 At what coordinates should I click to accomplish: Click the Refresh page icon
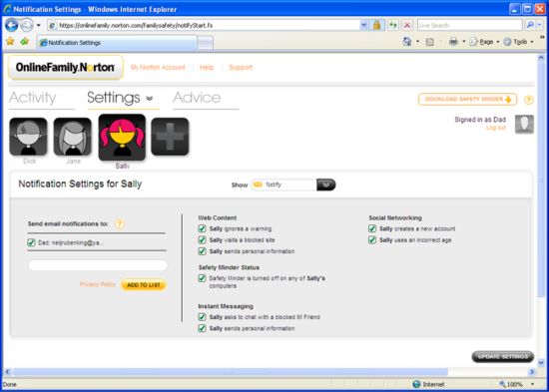tap(393, 25)
